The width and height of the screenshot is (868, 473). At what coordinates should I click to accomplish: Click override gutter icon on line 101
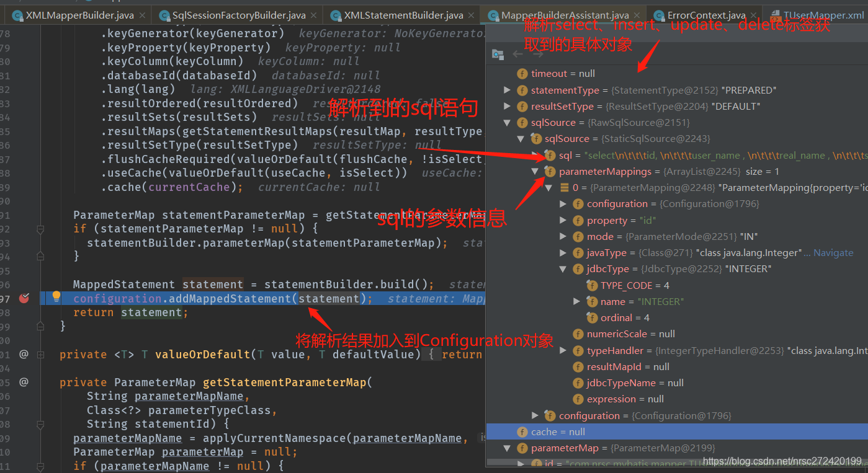coord(24,354)
